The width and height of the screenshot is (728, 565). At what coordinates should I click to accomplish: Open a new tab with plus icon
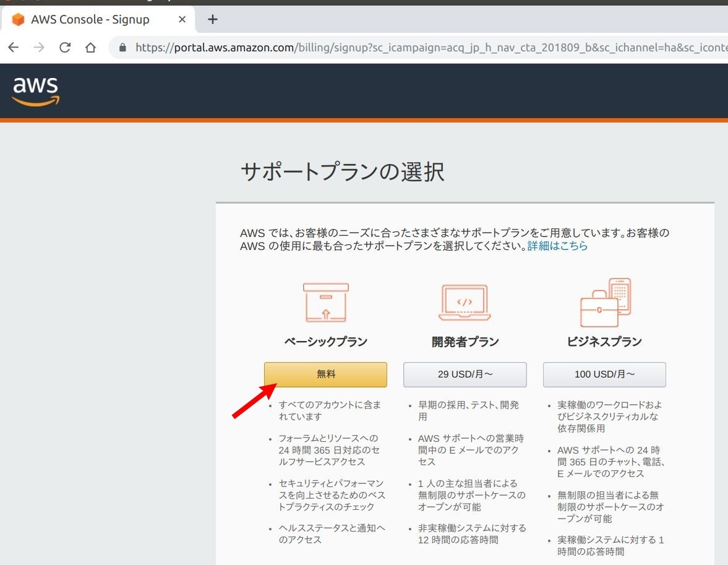click(x=213, y=20)
